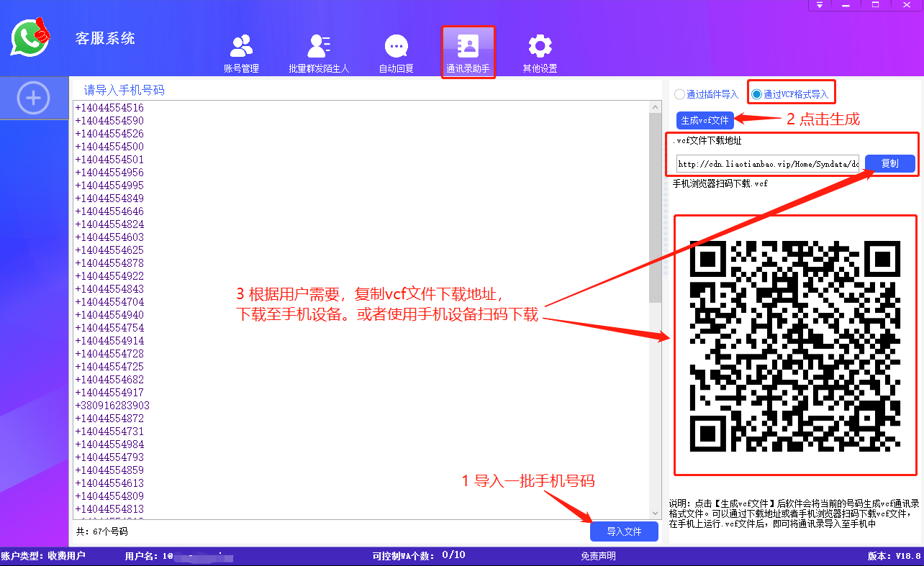This screenshot has height=566, width=924.
Task: Click phone number +14044554809
Action: (109, 496)
